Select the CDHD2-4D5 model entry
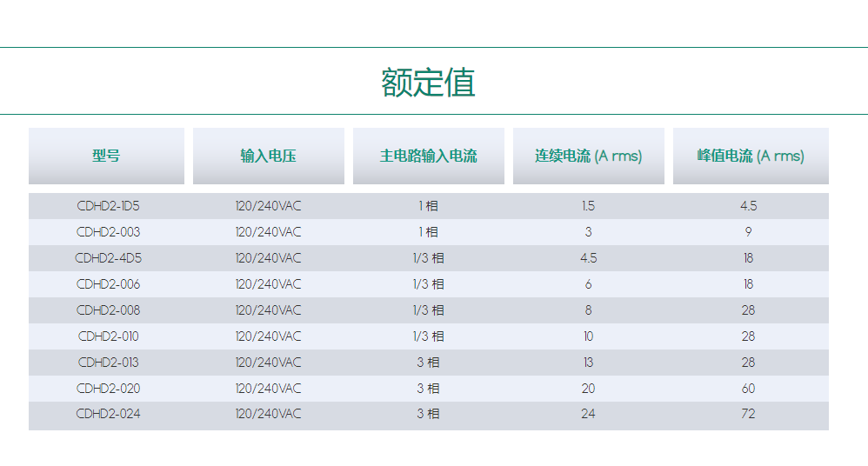 [108, 258]
